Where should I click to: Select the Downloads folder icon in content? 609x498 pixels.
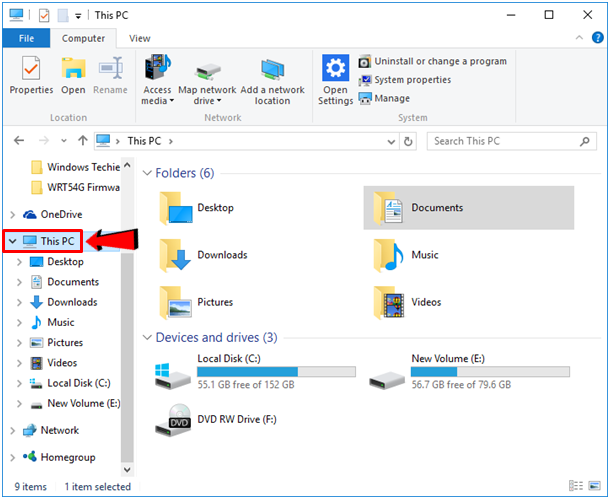tap(176, 255)
